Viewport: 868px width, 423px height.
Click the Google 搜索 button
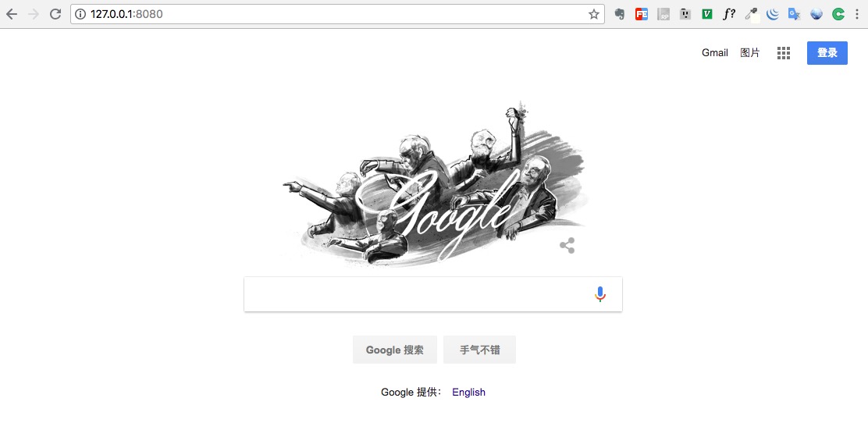(x=395, y=350)
